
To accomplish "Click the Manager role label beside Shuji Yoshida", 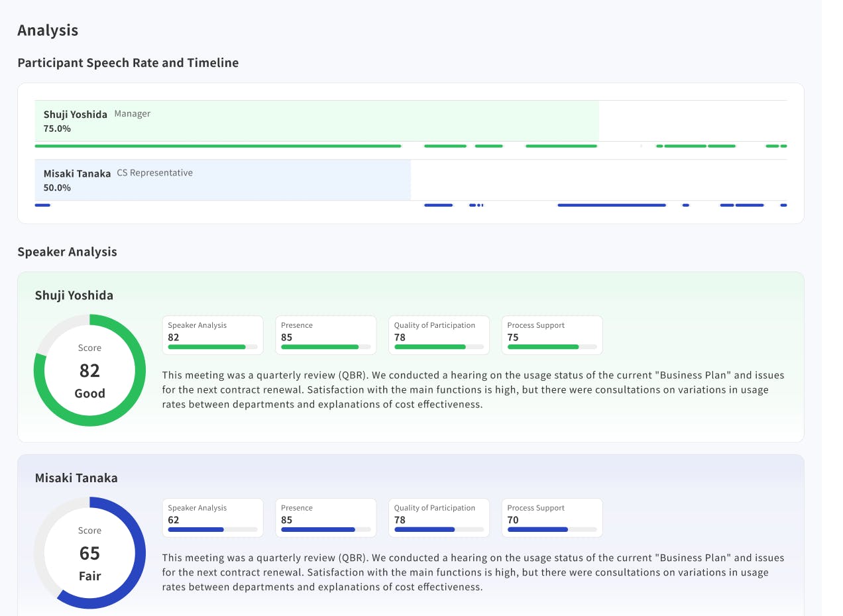I will click(x=133, y=113).
